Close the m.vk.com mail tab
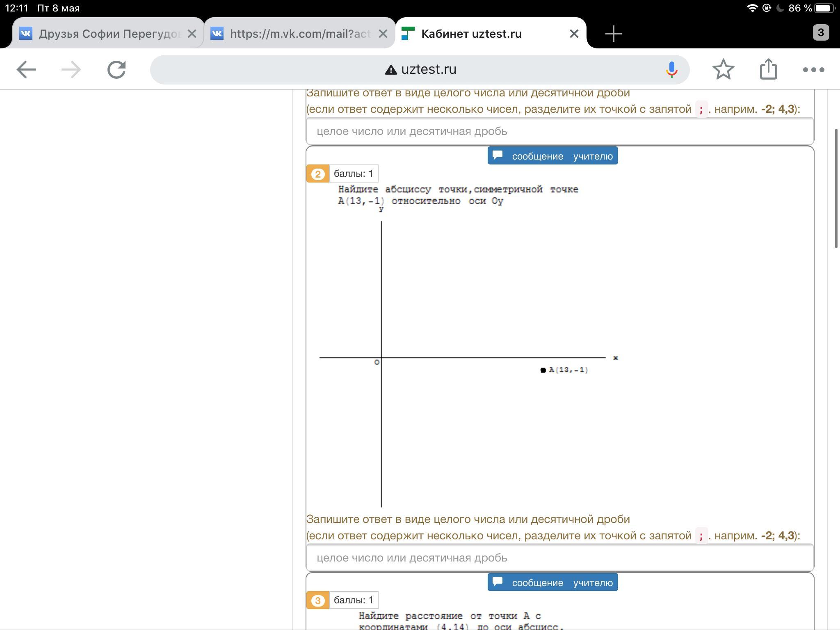The height and width of the screenshot is (630, 840). click(x=383, y=34)
